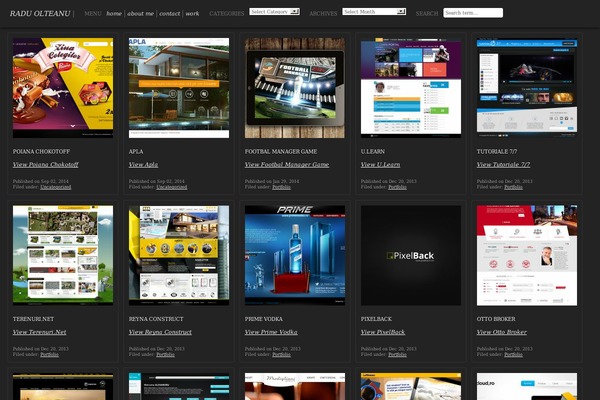
Task: Open the Terenuri.Net thumbnail
Action: click(x=63, y=255)
